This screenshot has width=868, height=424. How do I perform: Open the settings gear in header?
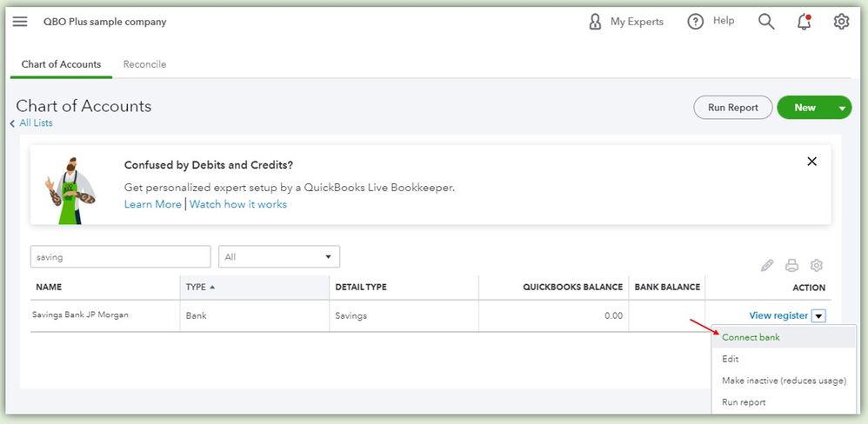[x=841, y=22]
